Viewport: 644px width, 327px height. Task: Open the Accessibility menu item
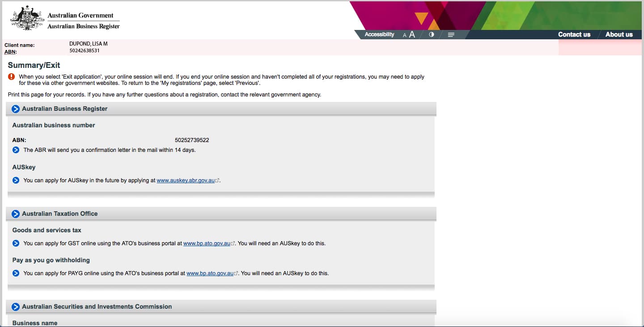click(x=379, y=34)
